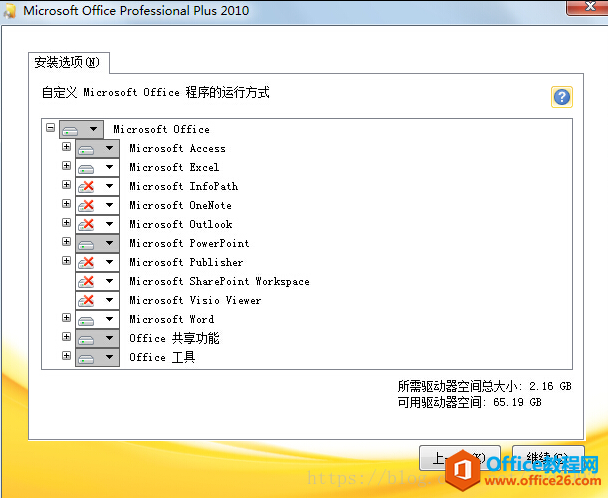Expand the Microsoft Publisher tree node
This screenshot has height=498, width=608.
pyautogui.click(x=66, y=261)
